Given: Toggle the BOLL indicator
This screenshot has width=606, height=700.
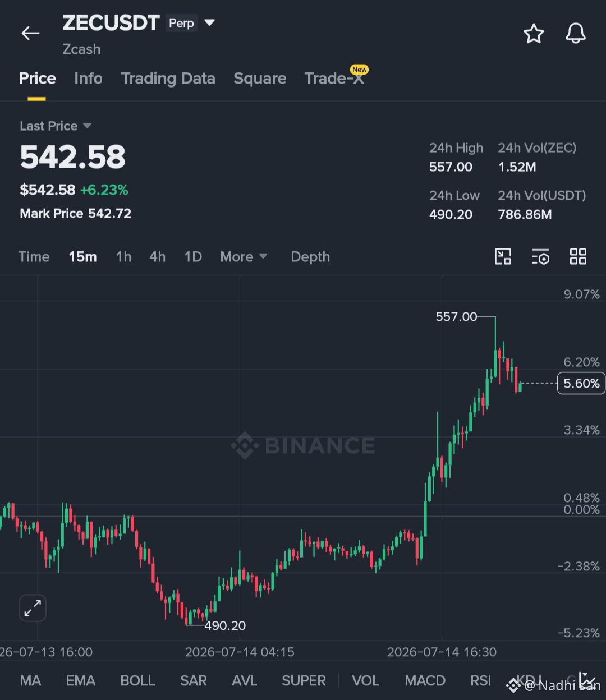Looking at the screenshot, I should pos(137,680).
